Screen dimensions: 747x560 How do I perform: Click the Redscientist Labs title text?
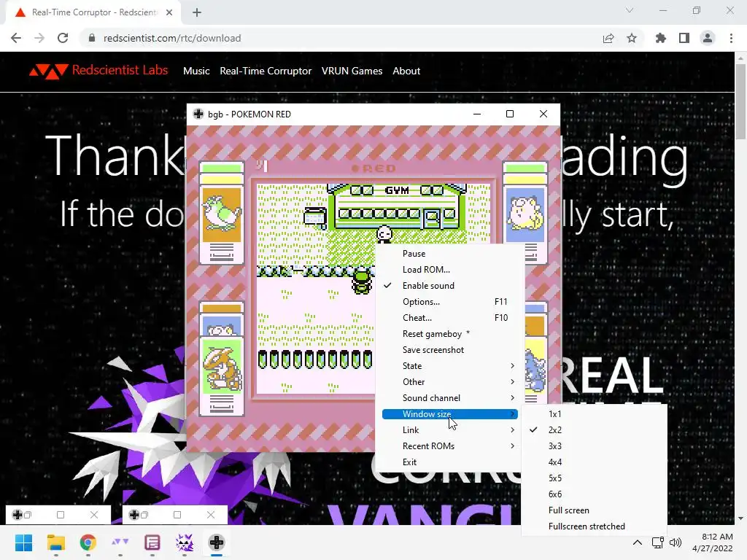tap(120, 70)
